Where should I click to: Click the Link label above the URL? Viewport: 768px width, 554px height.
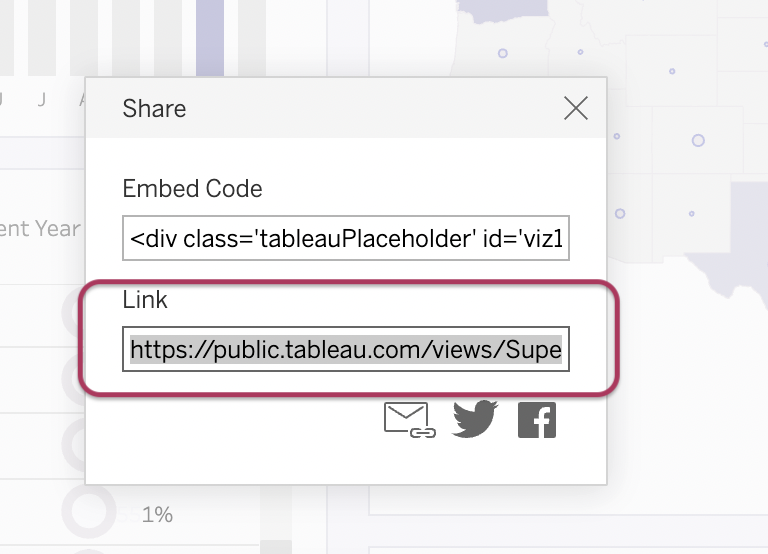pyautogui.click(x=145, y=299)
